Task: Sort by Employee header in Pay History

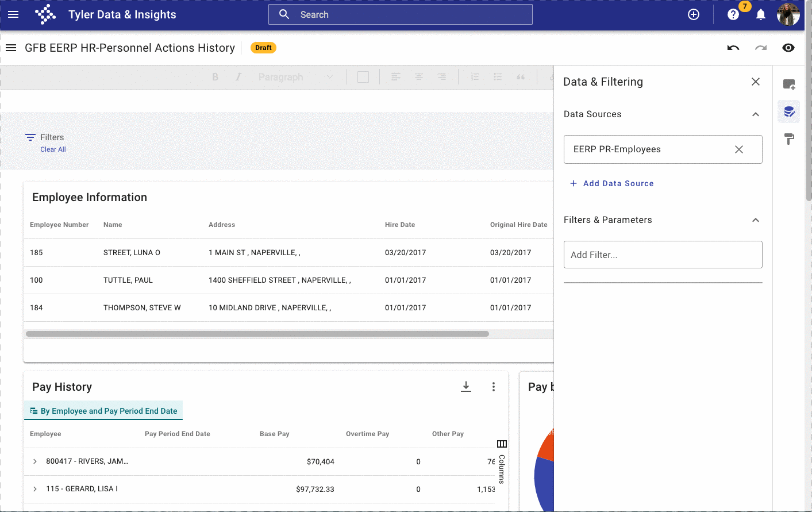Action: point(45,434)
